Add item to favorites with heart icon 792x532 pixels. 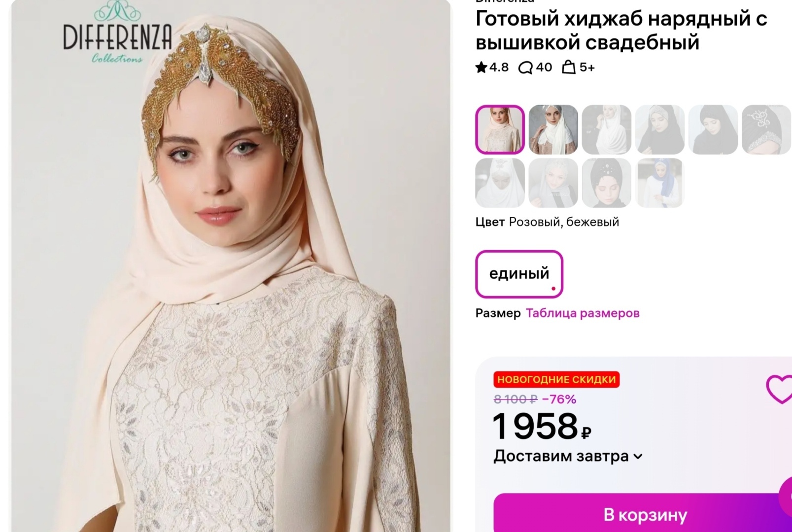click(x=780, y=389)
